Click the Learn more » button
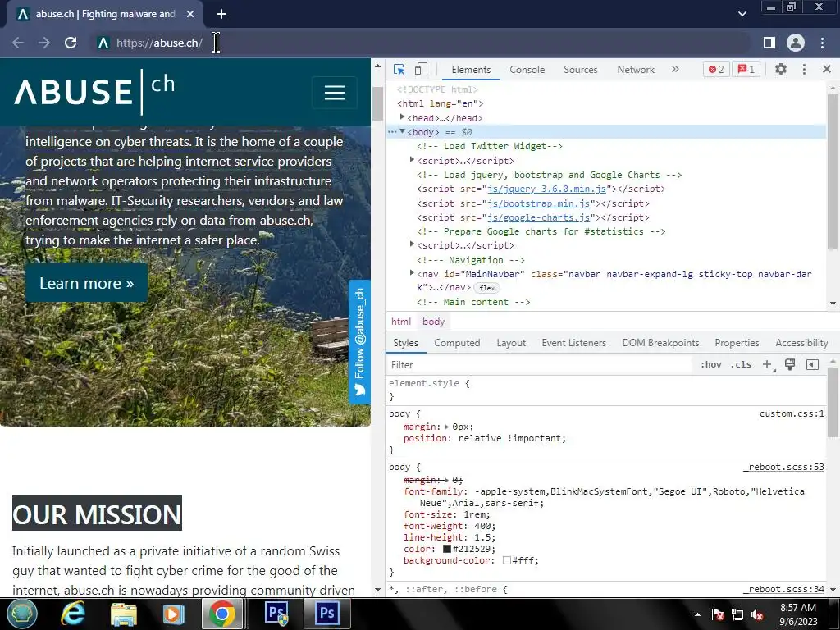Image resolution: width=840 pixels, height=630 pixels. (x=86, y=283)
